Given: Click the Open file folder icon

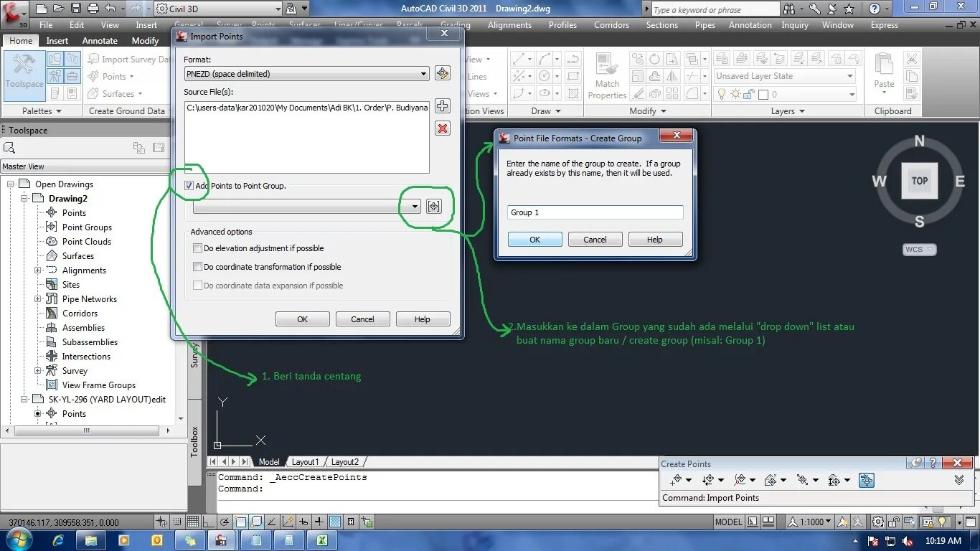Looking at the screenshot, I should point(59,9).
